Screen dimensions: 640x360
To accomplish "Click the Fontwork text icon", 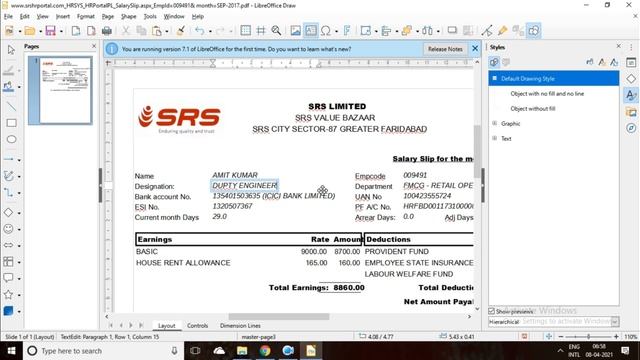I will [347, 31].
